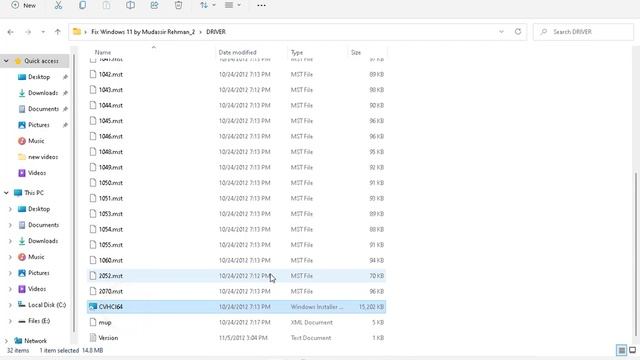Open Videos under Quick access

pyautogui.click(x=37, y=173)
